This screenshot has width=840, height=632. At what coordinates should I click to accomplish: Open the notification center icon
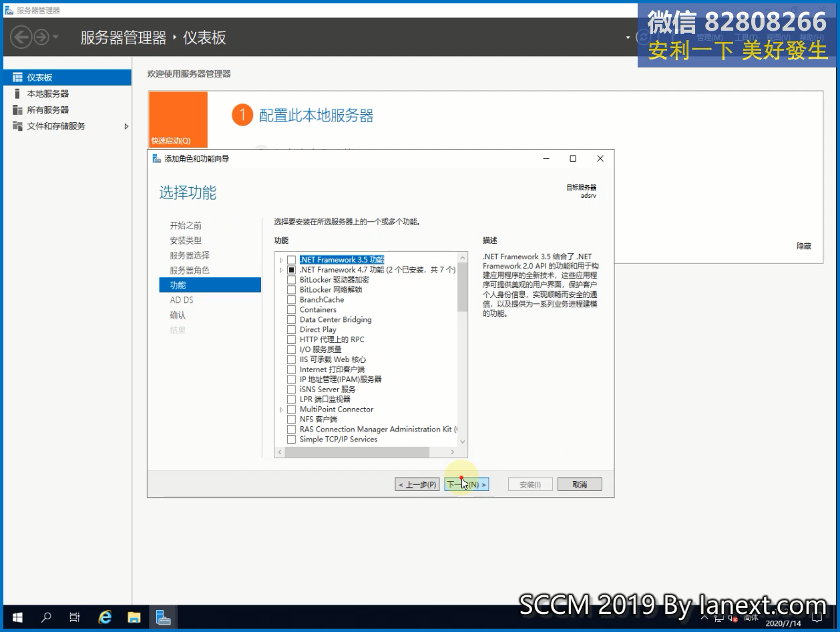pyautogui.click(x=817, y=618)
